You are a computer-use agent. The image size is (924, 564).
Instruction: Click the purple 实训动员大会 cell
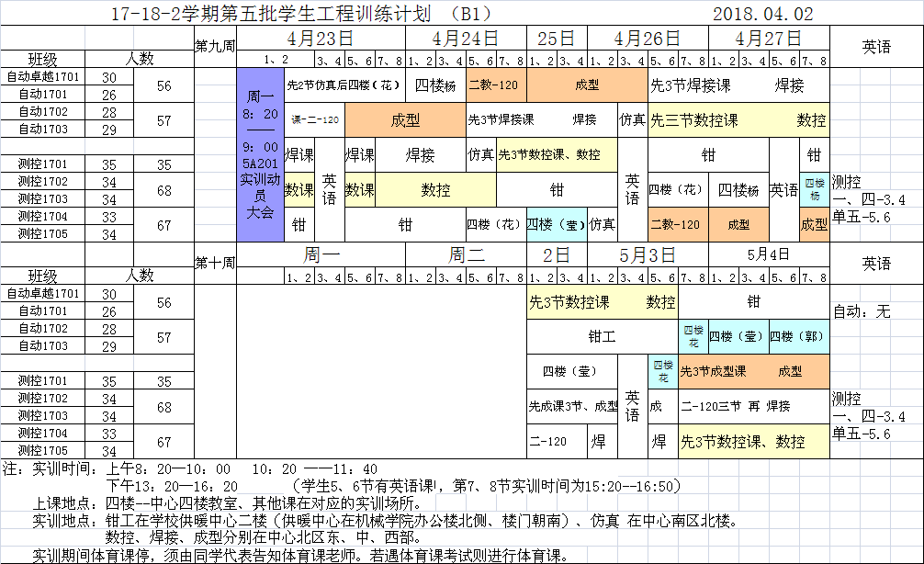click(260, 154)
